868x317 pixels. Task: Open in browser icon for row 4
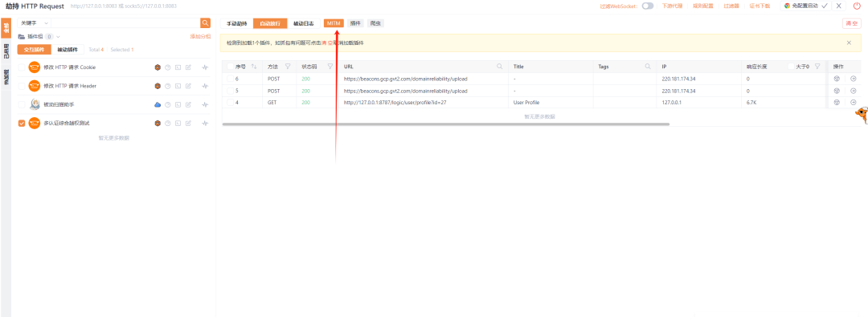pyautogui.click(x=837, y=103)
